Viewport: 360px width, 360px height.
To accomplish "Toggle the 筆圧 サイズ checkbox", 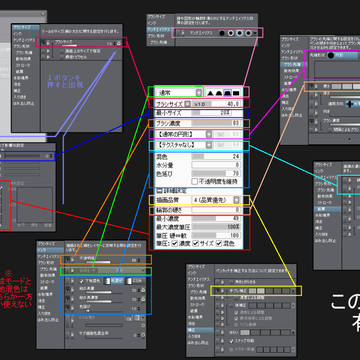I will pyautogui.click(x=196, y=243).
